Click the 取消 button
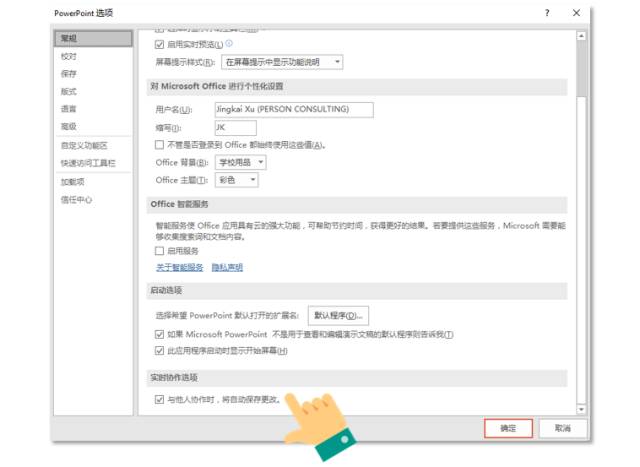Viewport: 640px width, 467px height. click(563, 428)
